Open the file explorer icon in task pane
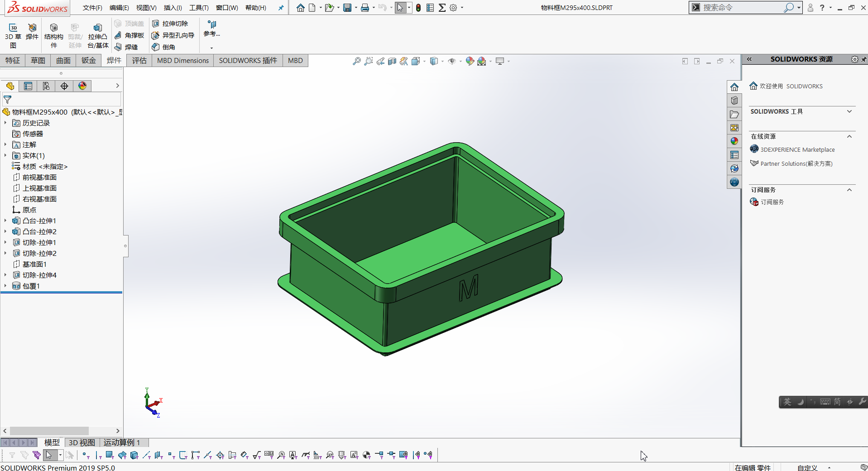Screen dimensions: 868x471 tap(734, 114)
